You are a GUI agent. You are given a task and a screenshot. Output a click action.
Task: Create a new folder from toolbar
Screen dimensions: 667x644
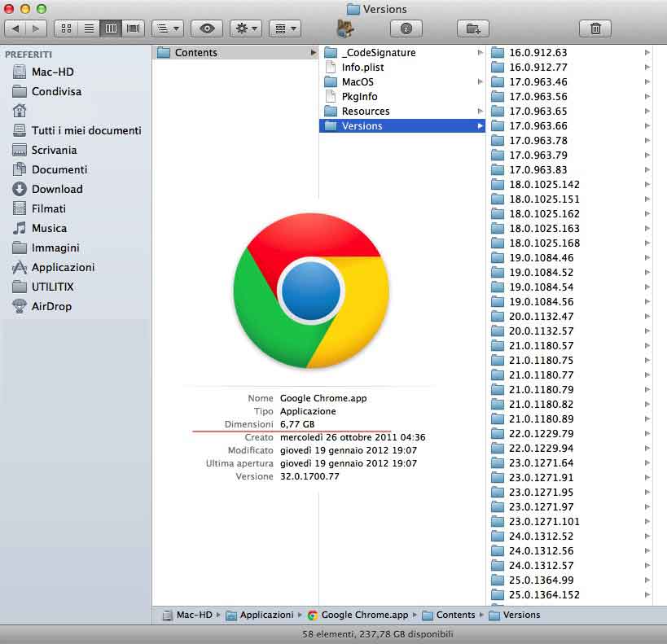pos(473,28)
